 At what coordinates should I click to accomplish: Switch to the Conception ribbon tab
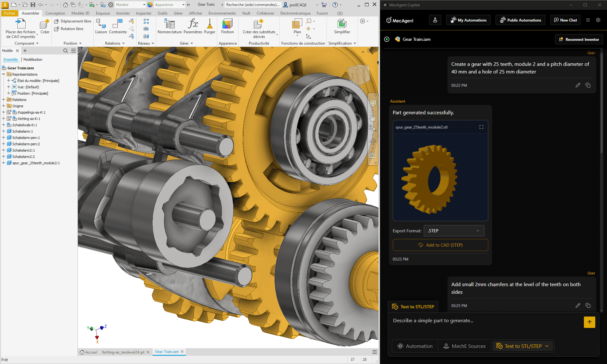[x=55, y=13]
